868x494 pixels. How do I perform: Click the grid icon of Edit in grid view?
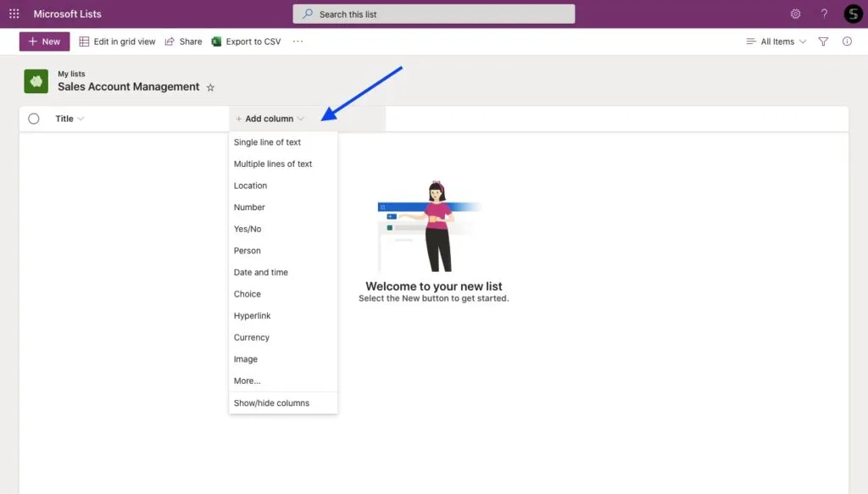tap(84, 42)
